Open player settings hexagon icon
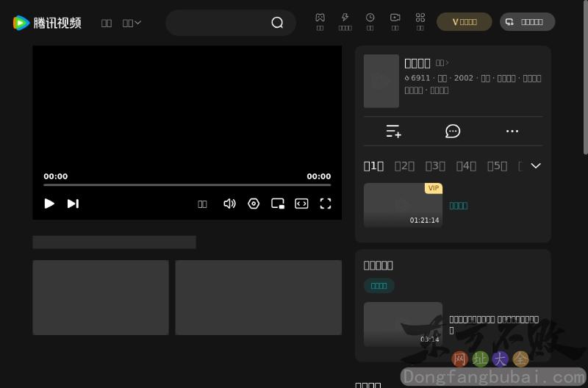This screenshot has width=588, height=388. coord(254,204)
